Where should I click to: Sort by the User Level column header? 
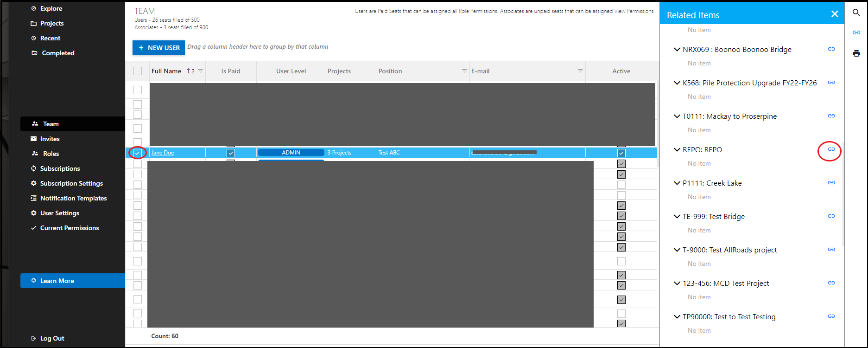point(291,71)
